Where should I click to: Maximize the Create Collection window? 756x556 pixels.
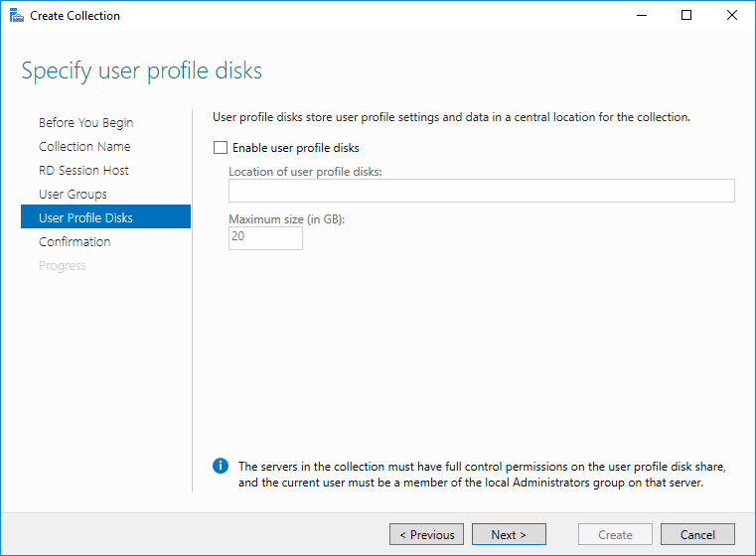click(x=686, y=16)
